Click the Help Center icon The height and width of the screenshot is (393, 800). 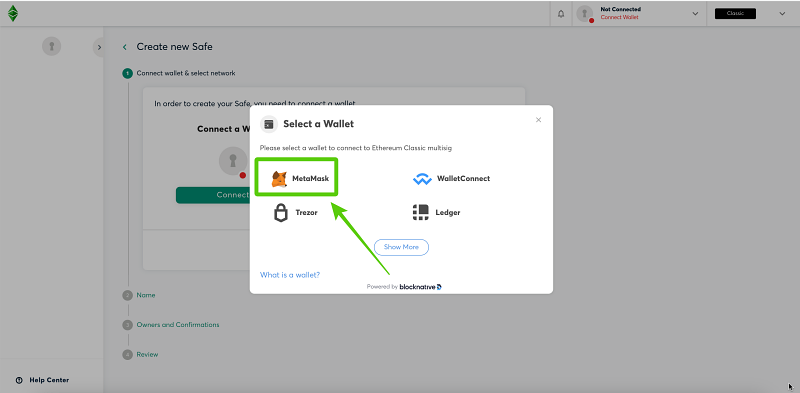[x=19, y=380]
